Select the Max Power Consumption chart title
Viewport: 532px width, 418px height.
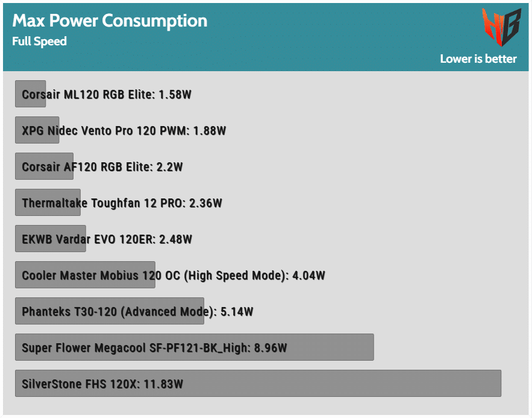coord(110,21)
